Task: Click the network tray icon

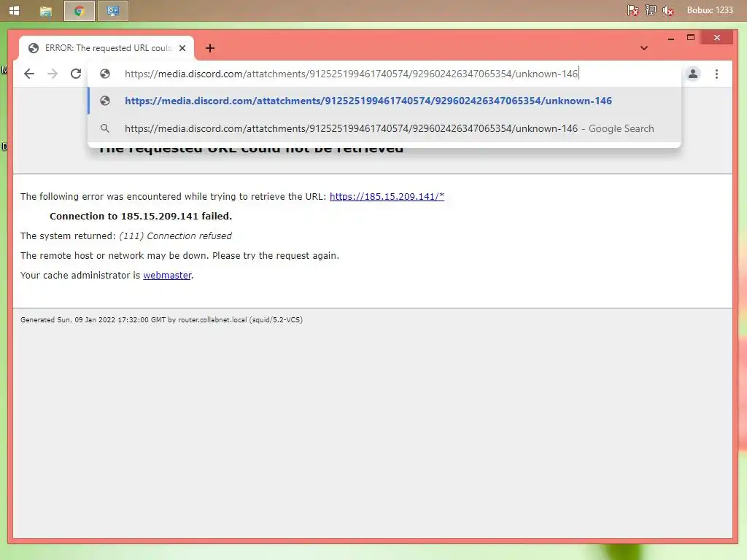Action: click(x=650, y=10)
